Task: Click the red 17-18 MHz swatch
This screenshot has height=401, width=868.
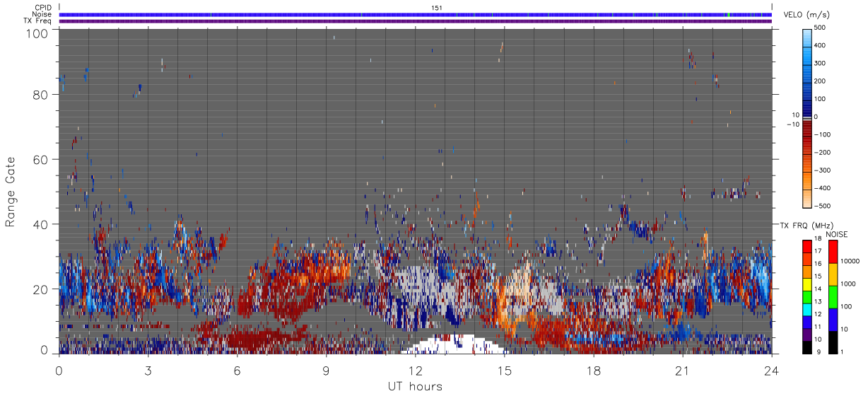Action: pos(807,246)
